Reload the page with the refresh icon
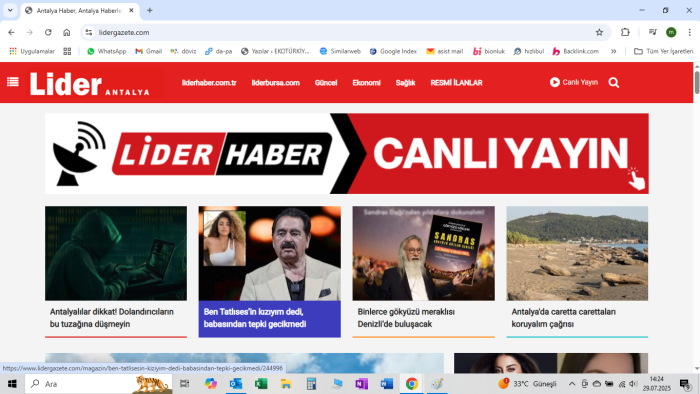This screenshot has height=394, width=700. point(48,32)
